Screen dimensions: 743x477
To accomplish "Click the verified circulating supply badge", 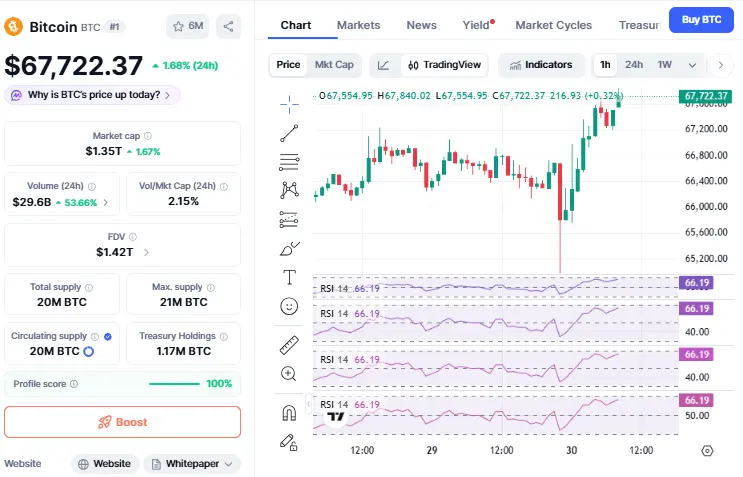I will 108,336.
